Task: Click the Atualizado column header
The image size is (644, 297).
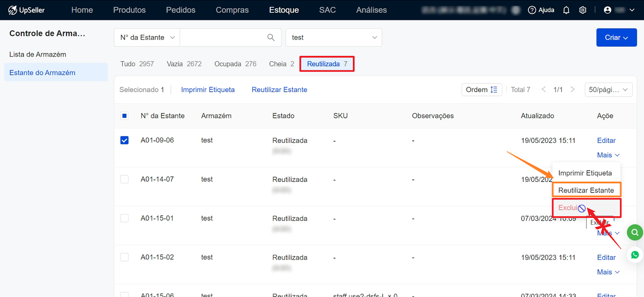Action: pyautogui.click(x=537, y=116)
